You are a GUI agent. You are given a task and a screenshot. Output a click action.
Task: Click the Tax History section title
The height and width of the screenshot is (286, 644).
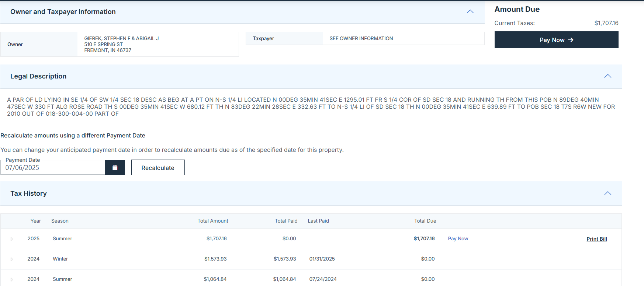coord(29,193)
